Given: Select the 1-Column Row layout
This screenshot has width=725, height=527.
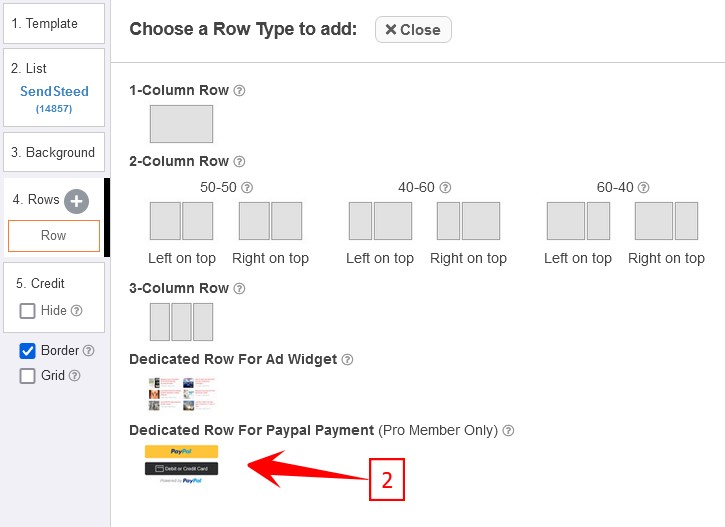Looking at the screenshot, I should coord(181,124).
